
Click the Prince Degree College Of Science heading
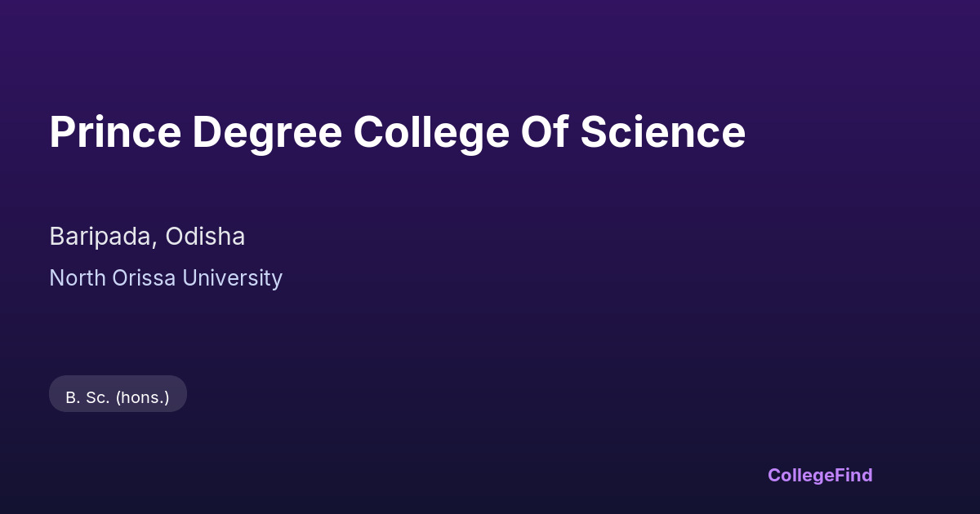(x=397, y=132)
